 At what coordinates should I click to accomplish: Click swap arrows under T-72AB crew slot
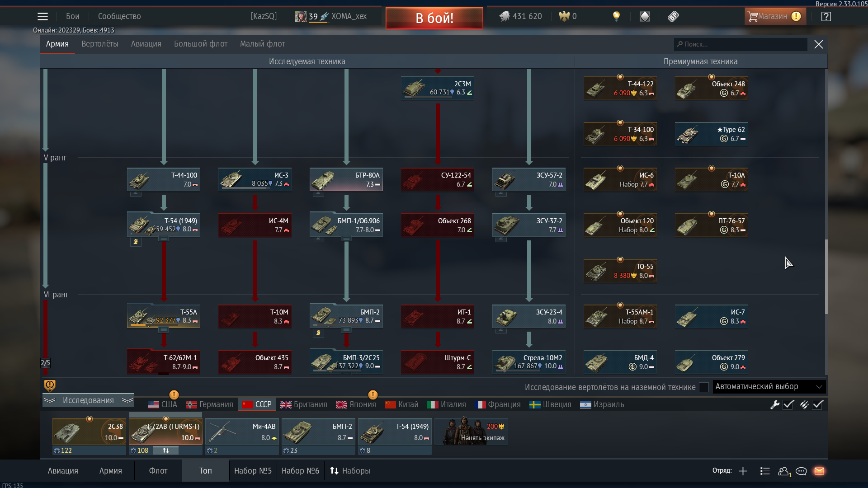(x=166, y=450)
